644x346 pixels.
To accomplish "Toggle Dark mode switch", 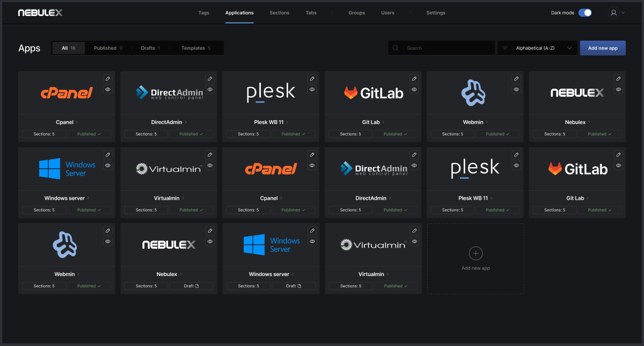I will pyautogui.click(x=585, y=12).
